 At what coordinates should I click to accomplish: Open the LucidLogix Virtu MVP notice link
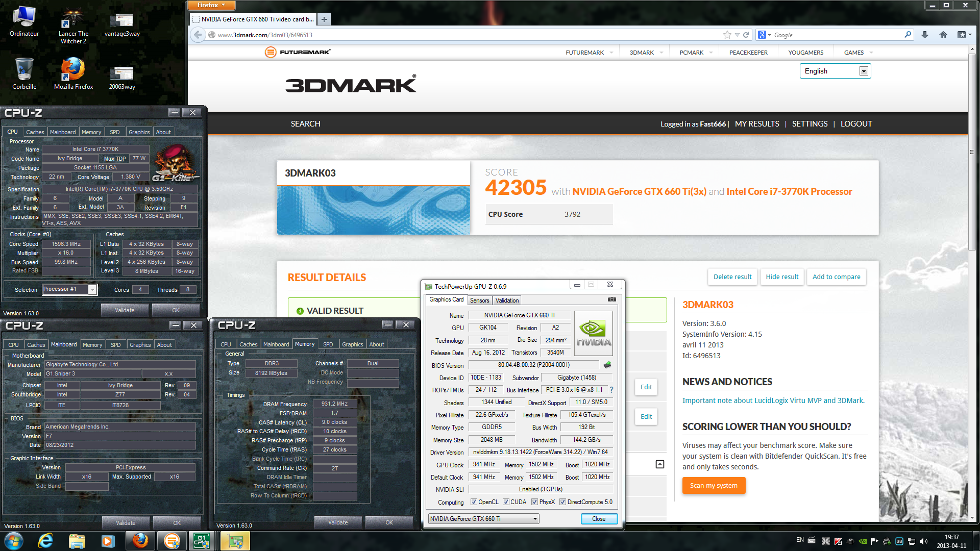tap(773, 400)
